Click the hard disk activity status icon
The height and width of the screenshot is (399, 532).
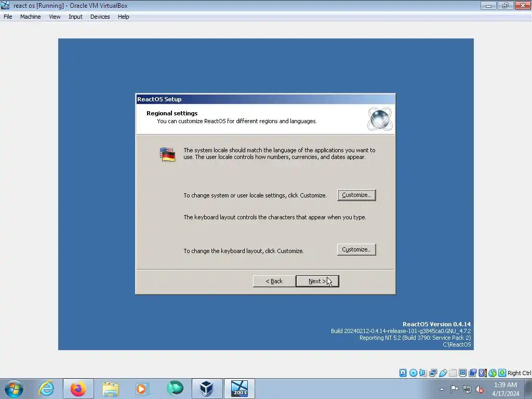pyautogui.click(x=403, y=373)
